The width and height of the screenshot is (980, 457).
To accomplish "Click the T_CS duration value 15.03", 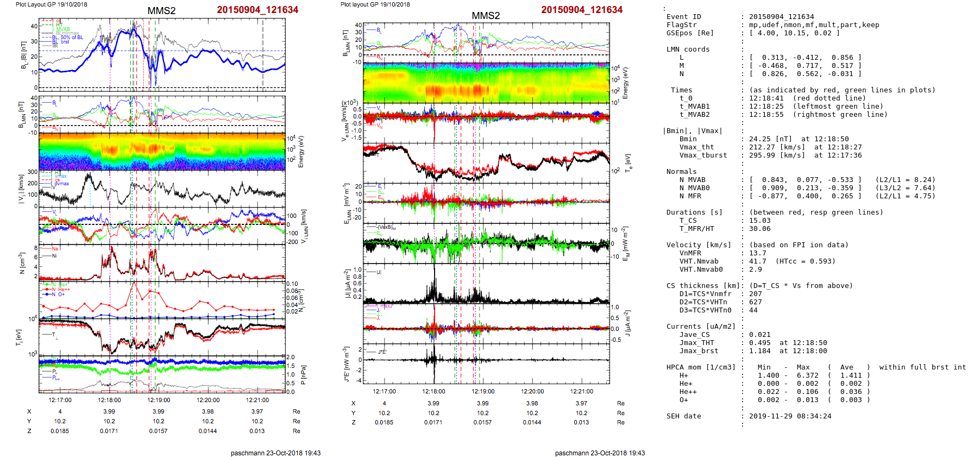I will coord(759,221).
